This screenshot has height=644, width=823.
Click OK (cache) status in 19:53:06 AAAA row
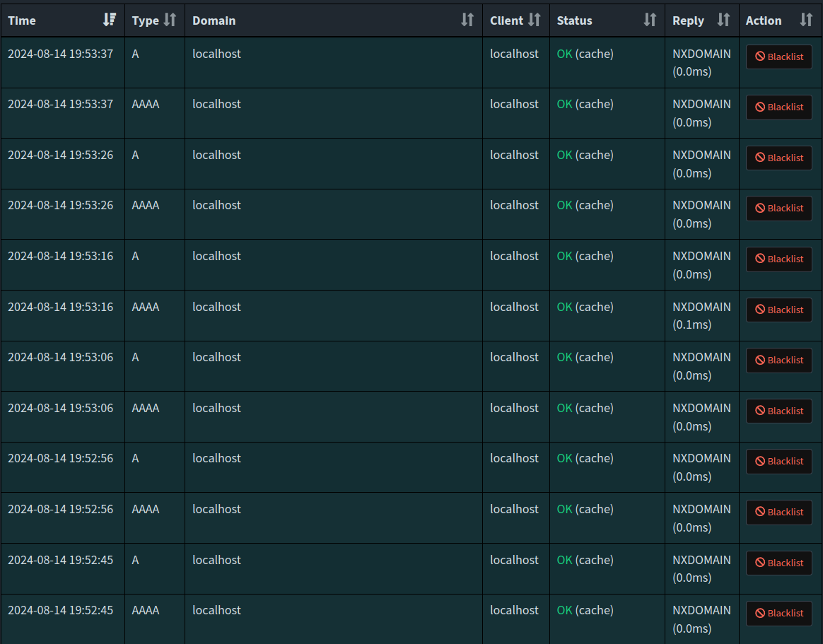[x=585, y=408]
